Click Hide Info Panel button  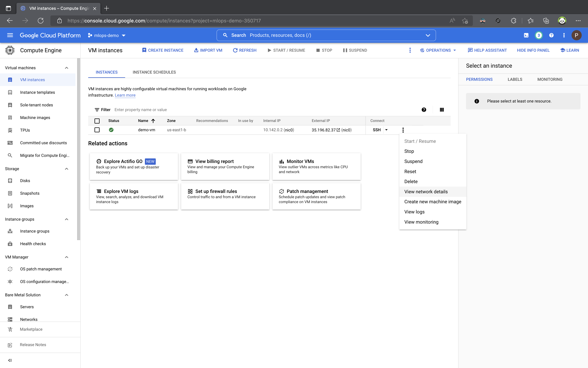tap(533, 50)
